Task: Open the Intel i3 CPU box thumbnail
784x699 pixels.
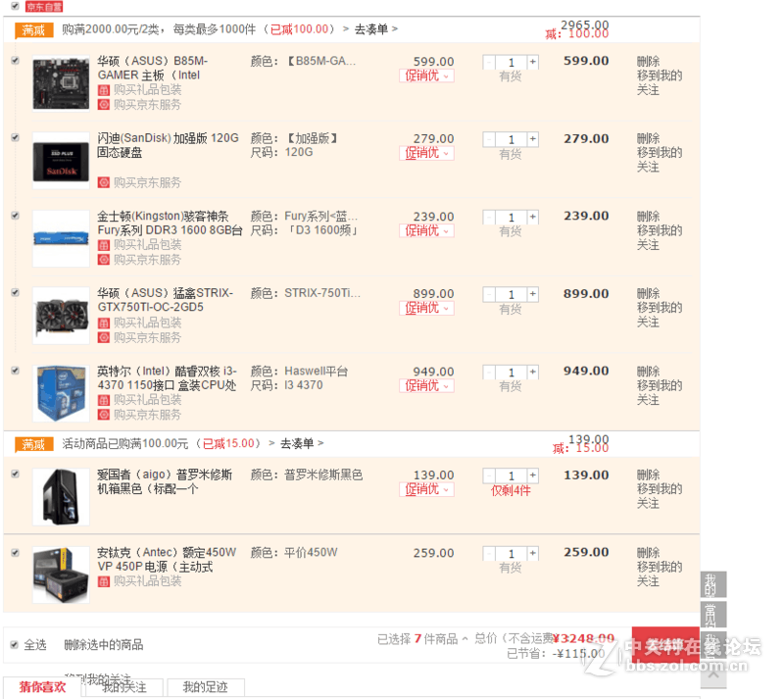Action: click(x=61, y=394)
